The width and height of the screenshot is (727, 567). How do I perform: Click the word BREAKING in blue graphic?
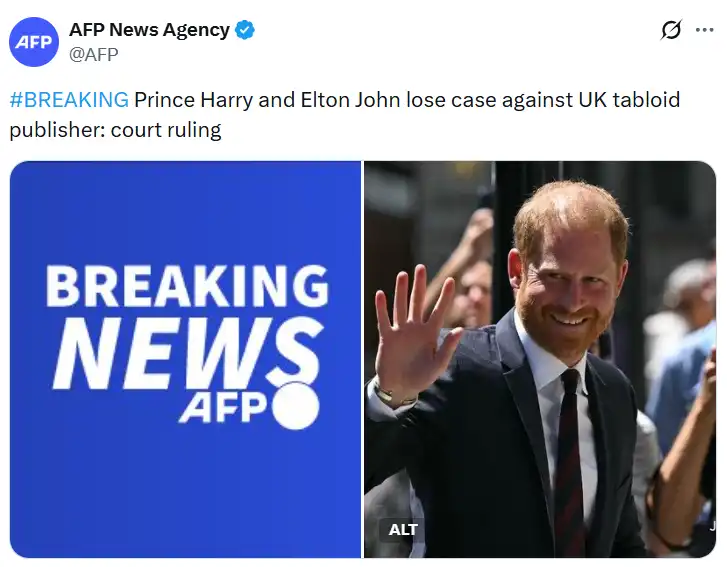click(x=187, y=286)
